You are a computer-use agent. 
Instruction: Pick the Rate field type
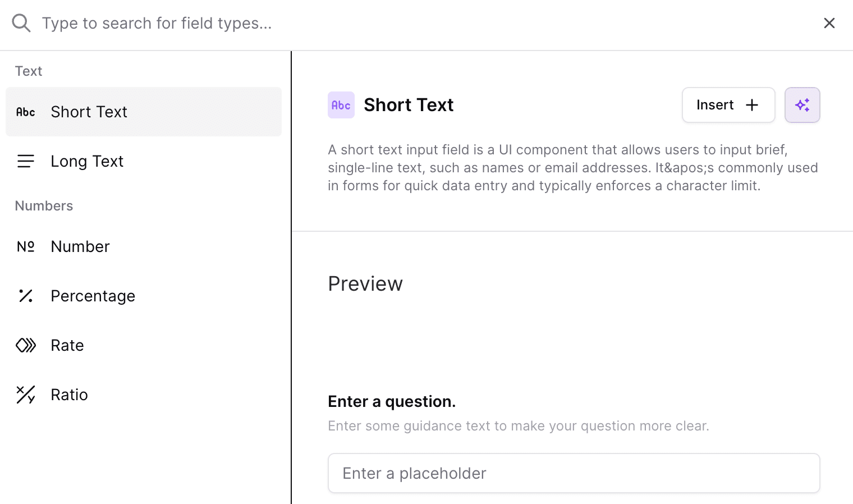[144, 345]
